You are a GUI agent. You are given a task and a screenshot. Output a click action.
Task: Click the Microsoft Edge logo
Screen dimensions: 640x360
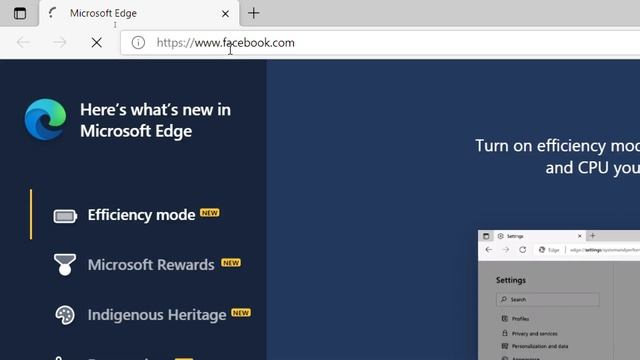45,119
